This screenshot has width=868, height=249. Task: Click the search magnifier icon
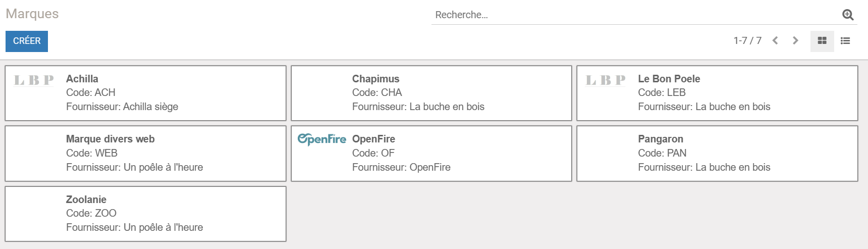coord(848,15)
